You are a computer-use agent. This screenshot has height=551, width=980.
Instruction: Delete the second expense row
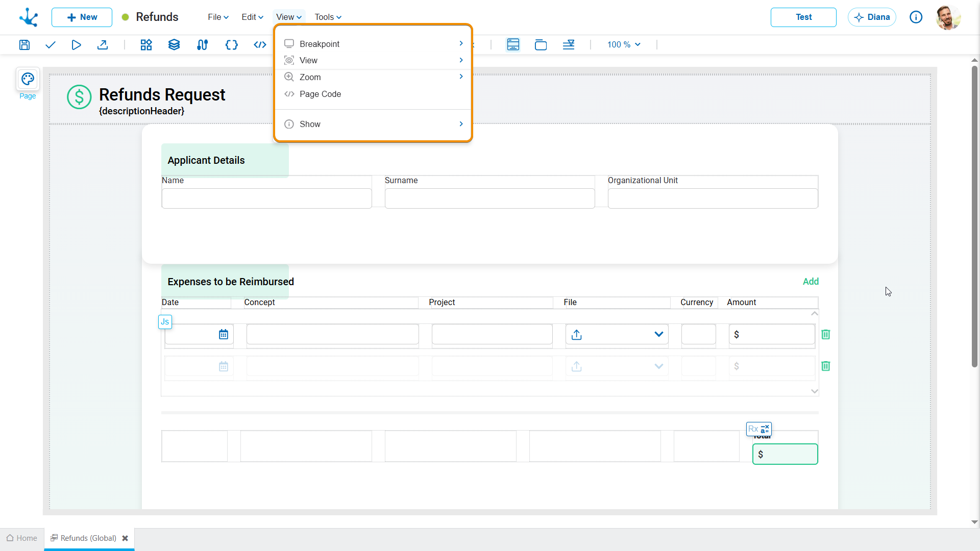[826, 366]
